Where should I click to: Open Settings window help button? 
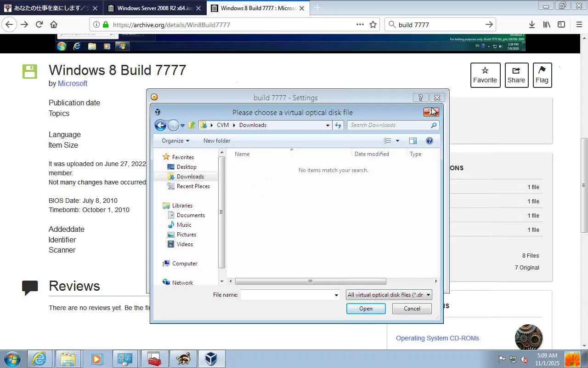tap(420, 98)
